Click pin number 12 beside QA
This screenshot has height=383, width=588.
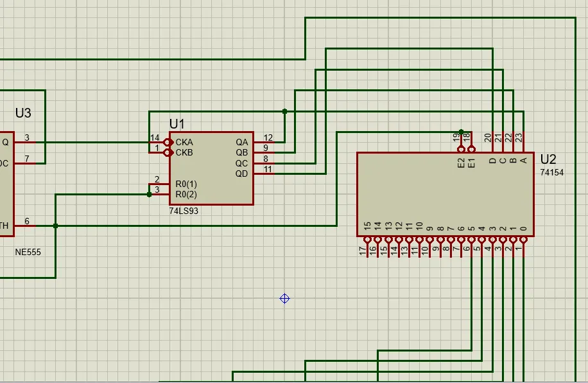point(268,138)
